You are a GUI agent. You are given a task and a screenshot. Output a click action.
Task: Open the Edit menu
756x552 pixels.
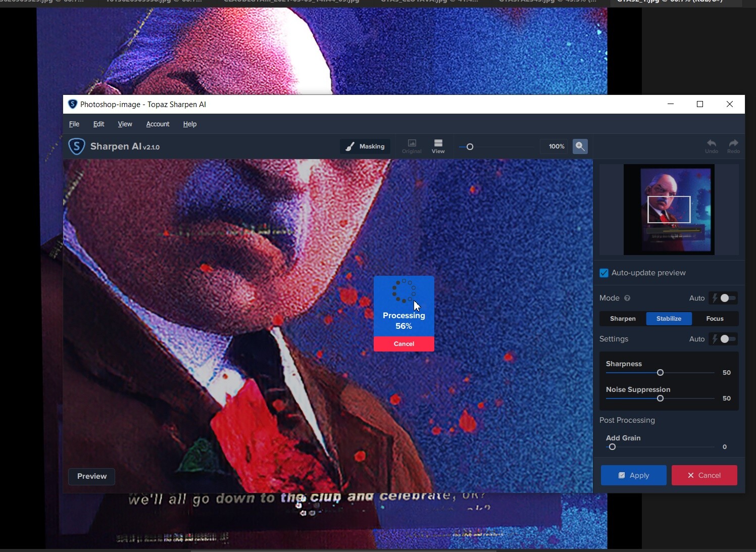click(98, 124)
